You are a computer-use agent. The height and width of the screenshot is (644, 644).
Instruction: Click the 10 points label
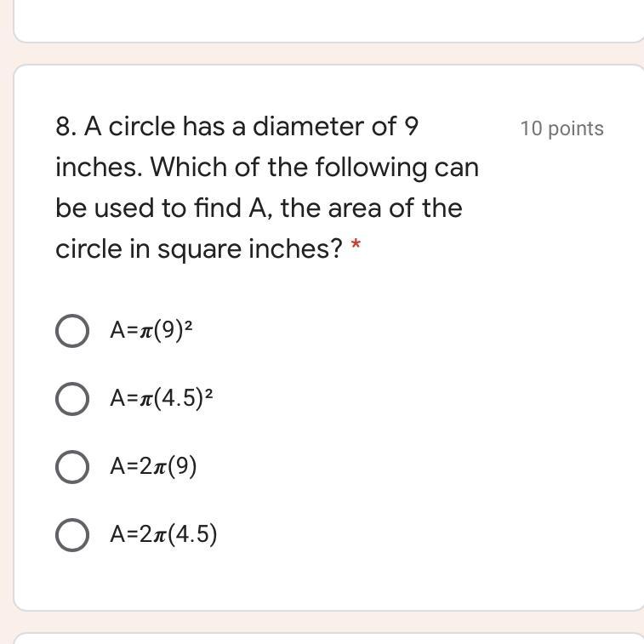[561, 128]
